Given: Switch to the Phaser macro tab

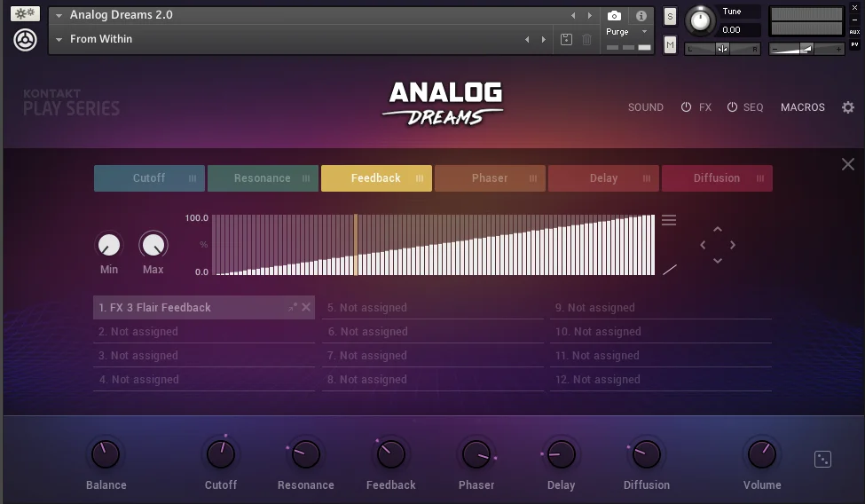Looking at the screenshot, I should tap(490, 178).
